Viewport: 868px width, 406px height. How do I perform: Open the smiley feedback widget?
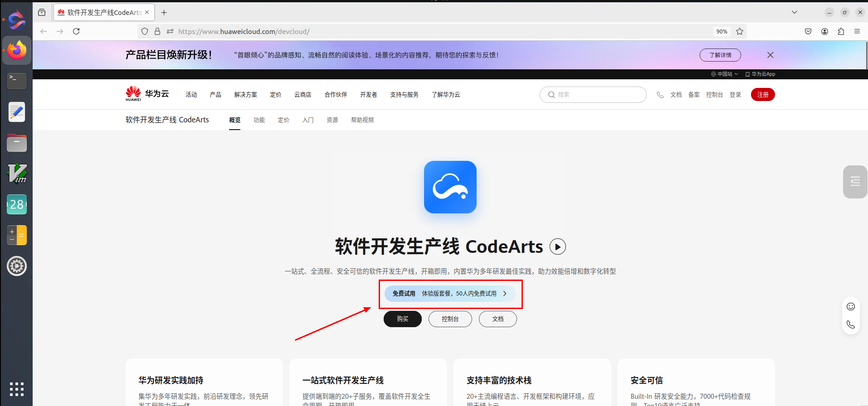pos(851,306)
